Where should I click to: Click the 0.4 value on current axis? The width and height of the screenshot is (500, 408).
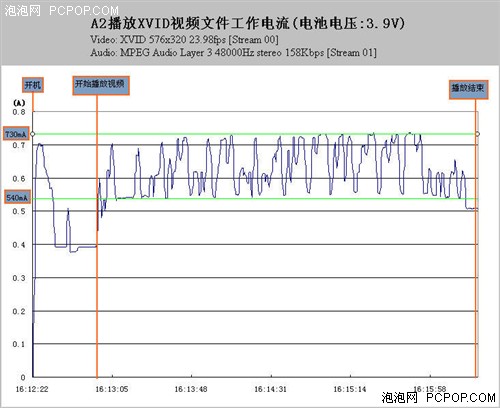pos(19,245)
